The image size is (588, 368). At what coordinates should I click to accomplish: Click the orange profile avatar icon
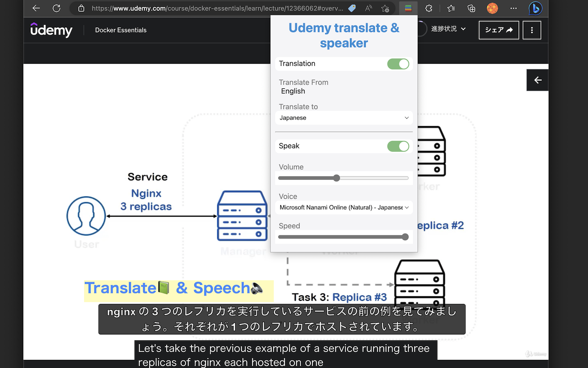[492, 8]
